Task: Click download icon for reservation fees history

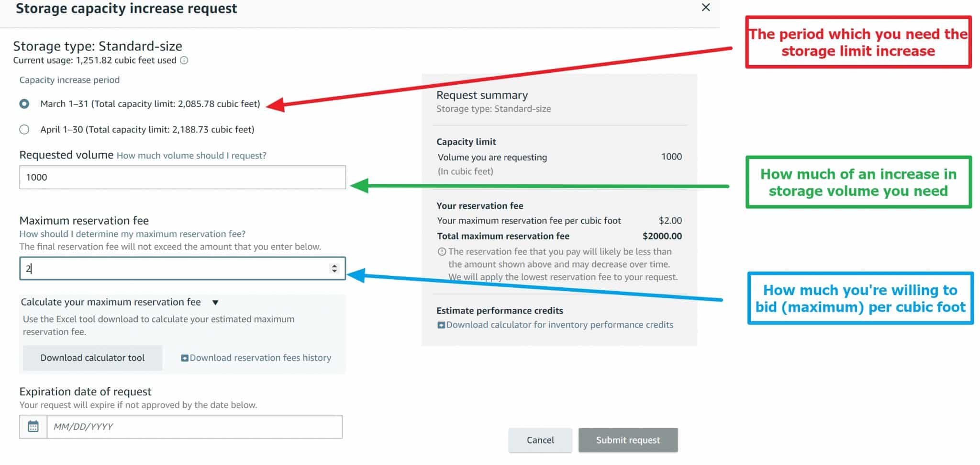Action: pyautogui.click(x=184, y=358)
